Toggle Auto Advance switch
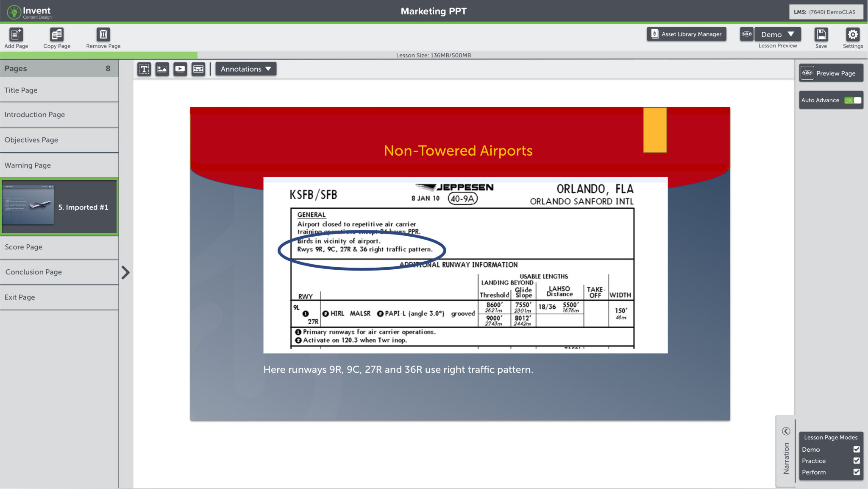This screenshot has height=489, width=868. tap(853, 101)
